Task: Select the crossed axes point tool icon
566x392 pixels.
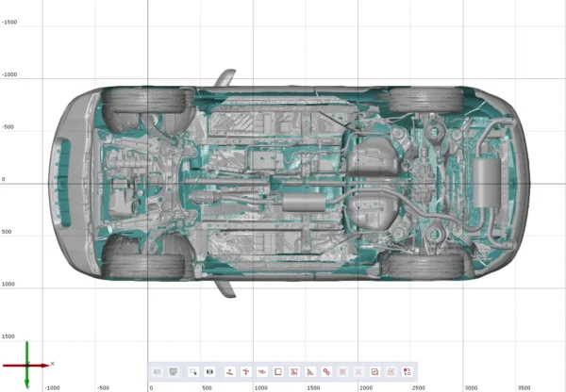Action: [x=246, y=371]
